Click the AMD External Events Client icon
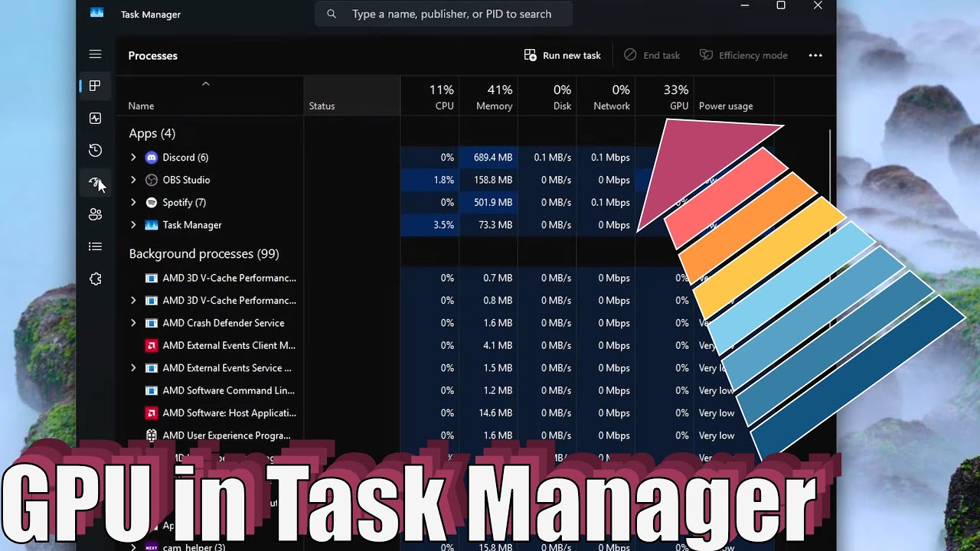 [152, 345]
